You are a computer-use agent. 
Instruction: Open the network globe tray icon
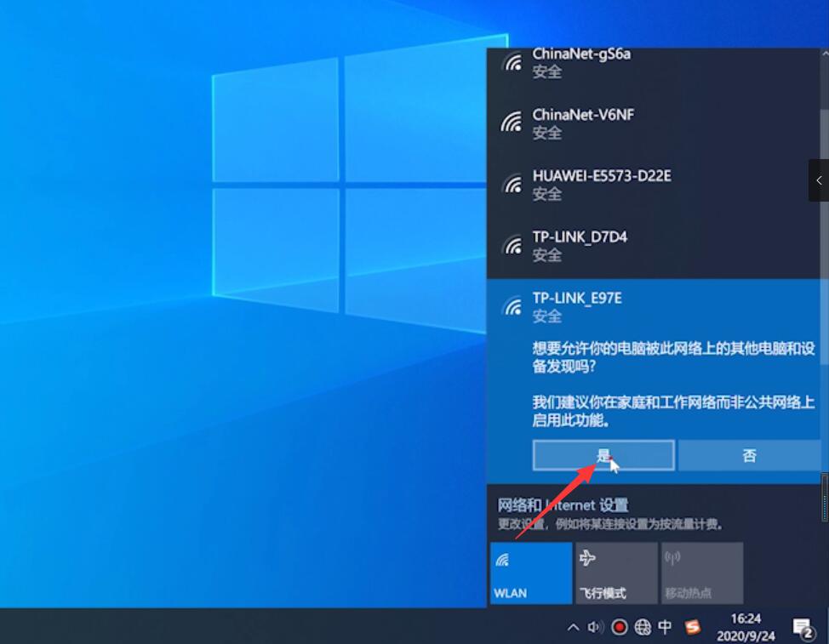[x=643, y=627]
